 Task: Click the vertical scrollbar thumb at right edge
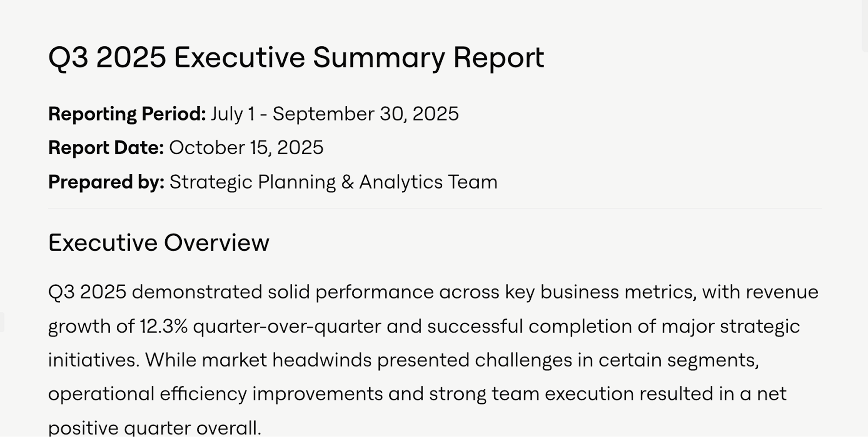pyautogui.click(x=865, y=26)
